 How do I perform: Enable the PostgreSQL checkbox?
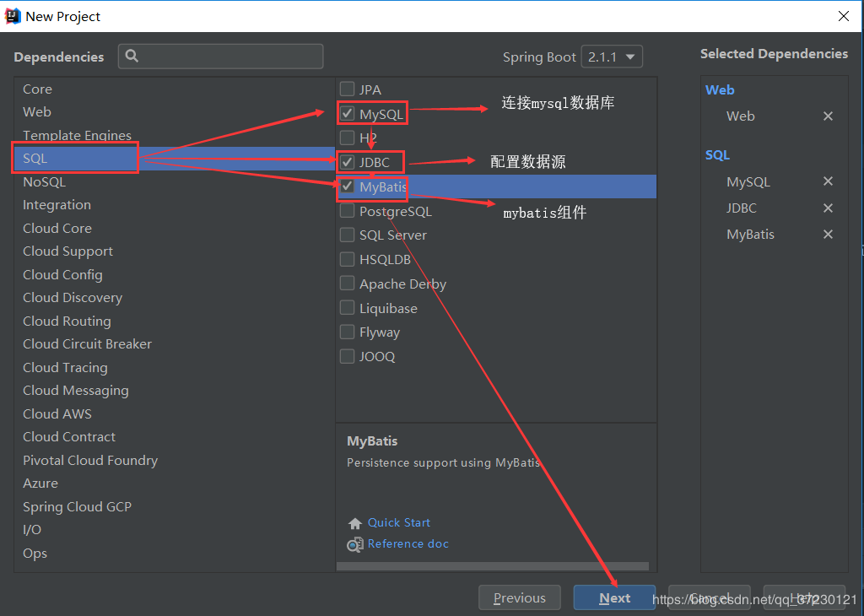[347, 210]
